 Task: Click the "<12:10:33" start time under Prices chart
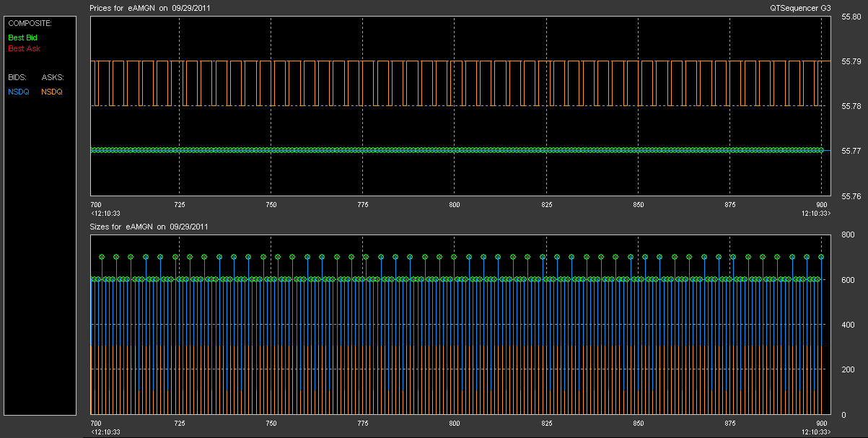(105, 213)
